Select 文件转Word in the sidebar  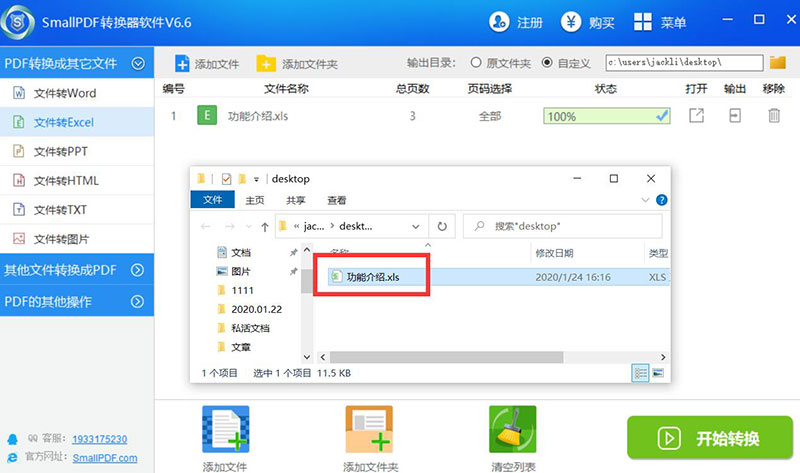[x=77, y=93]
